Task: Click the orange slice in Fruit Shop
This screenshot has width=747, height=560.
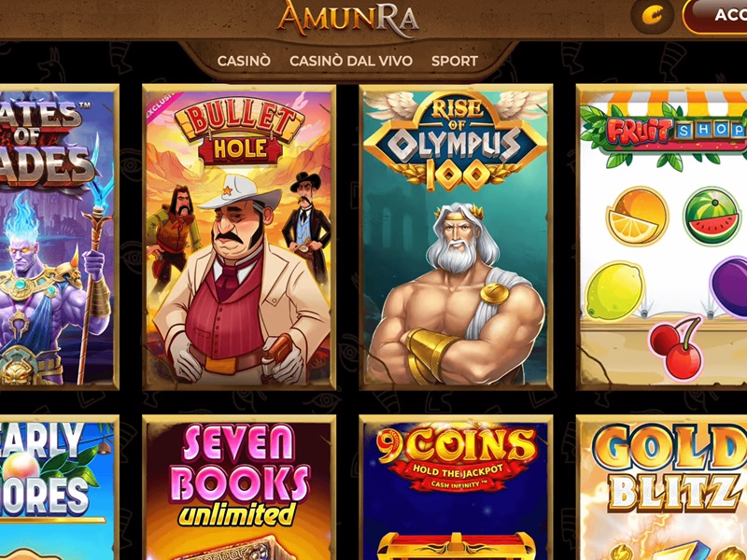Action: pos(637,217)
